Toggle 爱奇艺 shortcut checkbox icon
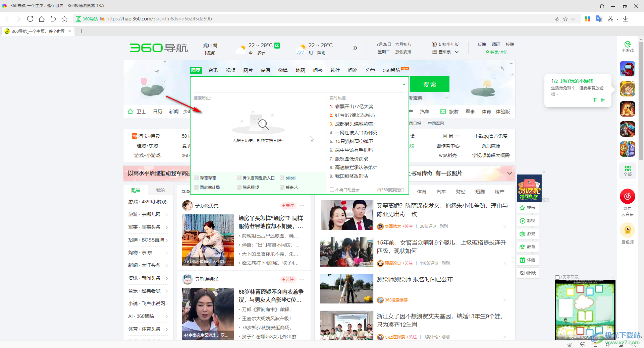The height and width of the screenshot is (348, 644). 282,187
